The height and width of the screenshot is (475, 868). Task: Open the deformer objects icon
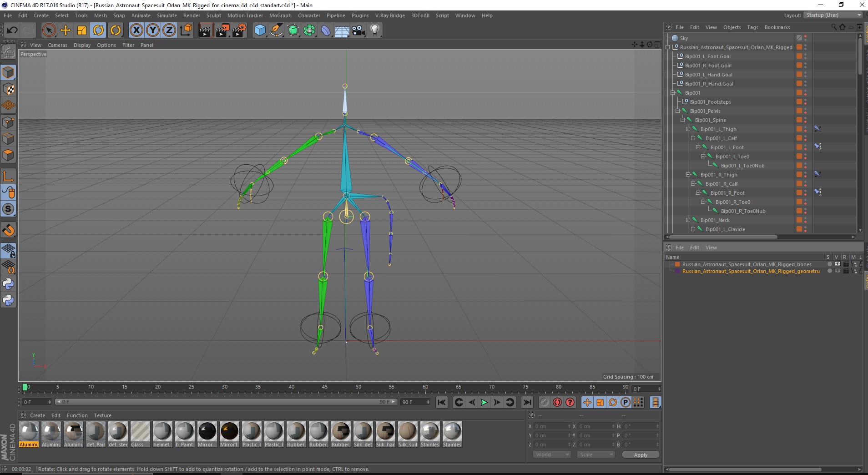[326, 30]
